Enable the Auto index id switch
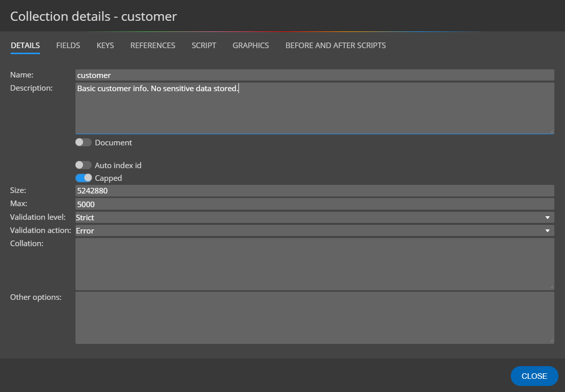The height and width of the screenshot is (392, 565). click(83, 165)
